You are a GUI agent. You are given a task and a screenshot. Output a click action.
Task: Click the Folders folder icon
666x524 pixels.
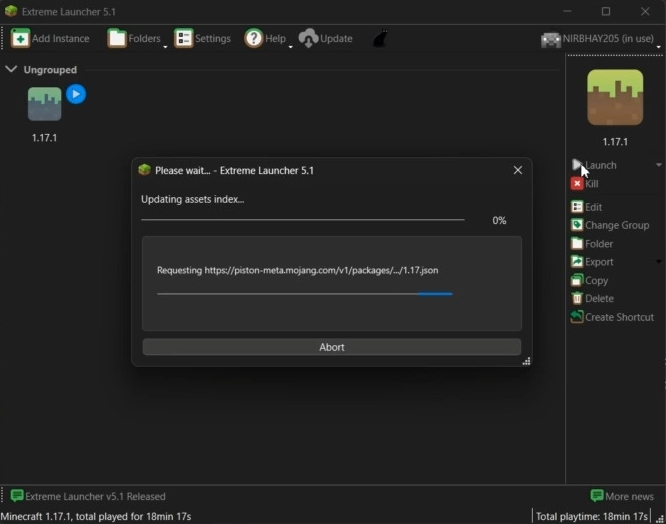[117, 38]
